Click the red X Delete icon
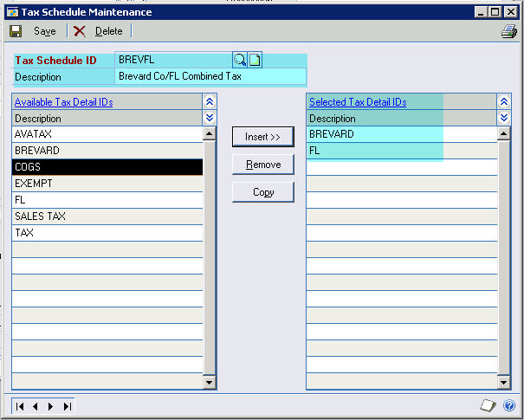 (79, 31)
